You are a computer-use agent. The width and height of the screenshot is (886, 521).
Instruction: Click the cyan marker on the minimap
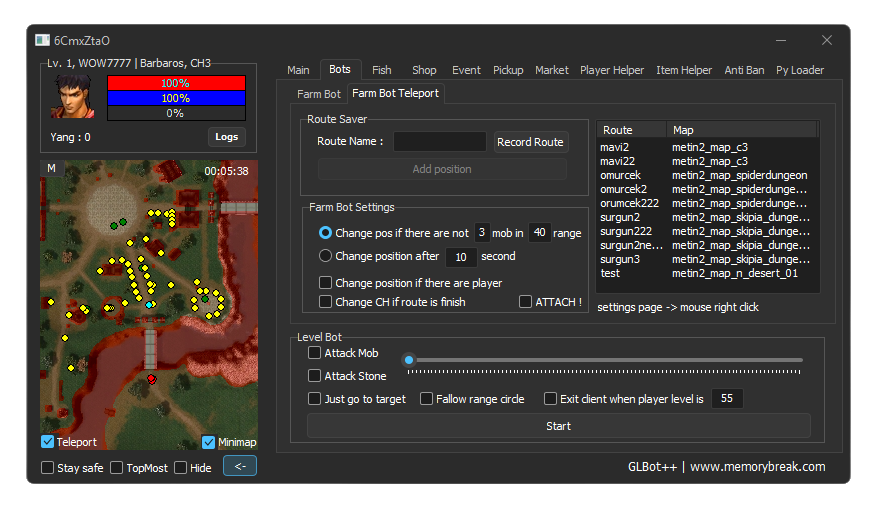click(149, 305)
